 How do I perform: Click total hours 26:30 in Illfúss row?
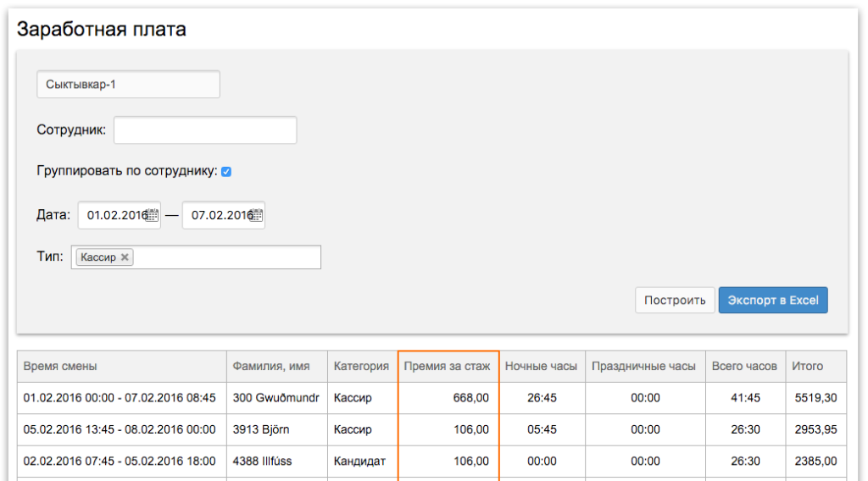745,461
